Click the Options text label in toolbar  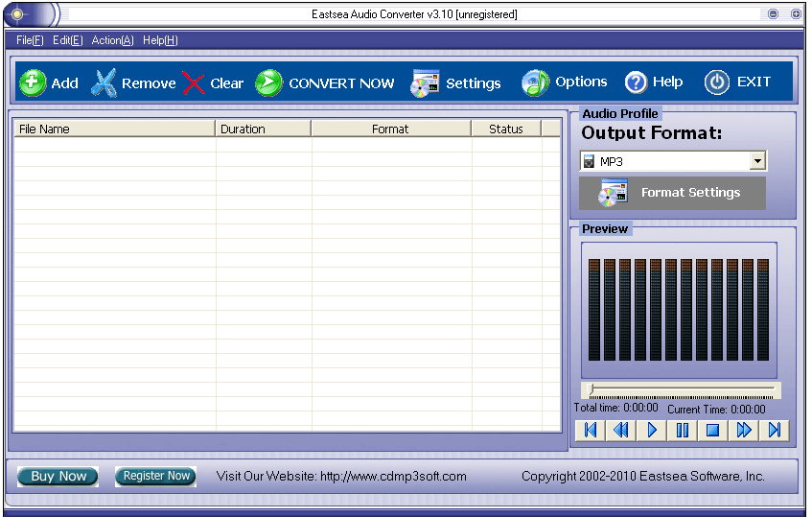[581, 82]
